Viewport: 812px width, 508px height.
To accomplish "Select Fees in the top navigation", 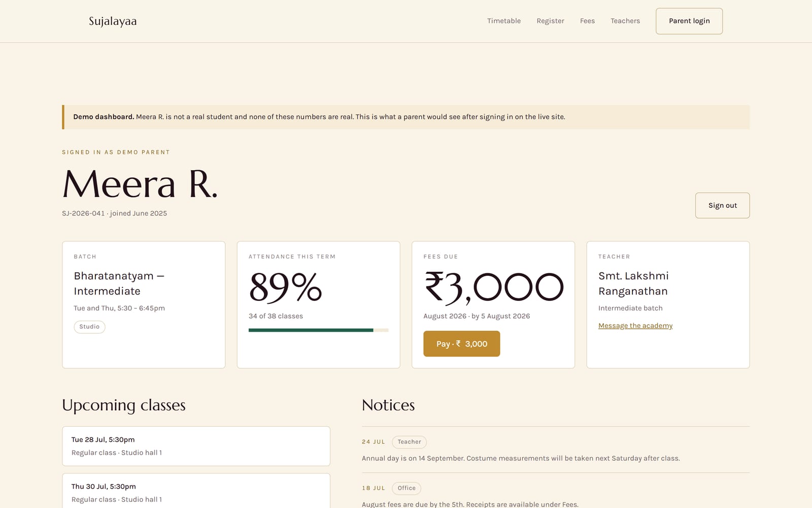I will coord(587,21).
